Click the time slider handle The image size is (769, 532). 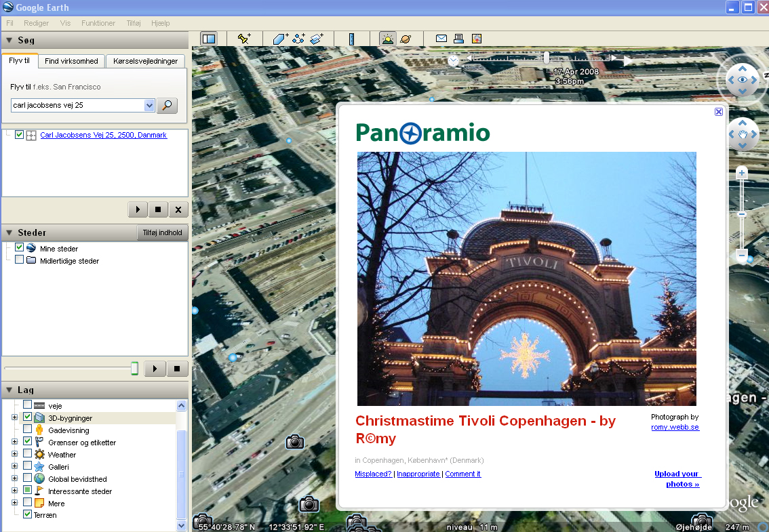[x=547, y=58]
